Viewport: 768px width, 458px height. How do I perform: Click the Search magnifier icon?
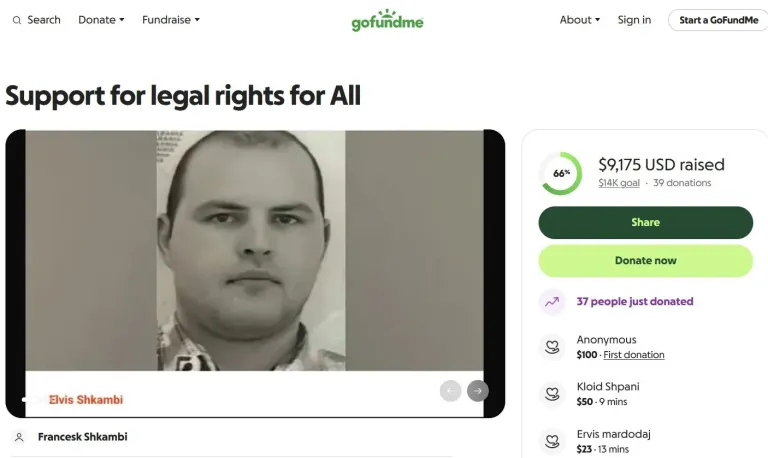17,20
